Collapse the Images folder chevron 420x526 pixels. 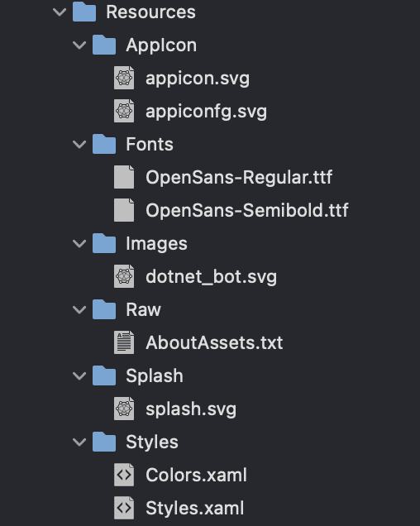[79, 244]
